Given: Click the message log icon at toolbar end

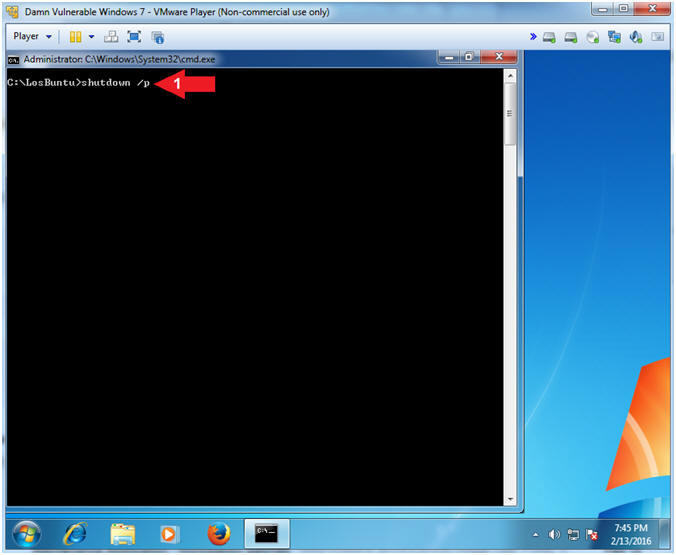Looking at the screenshot, I should coord(657,37).
